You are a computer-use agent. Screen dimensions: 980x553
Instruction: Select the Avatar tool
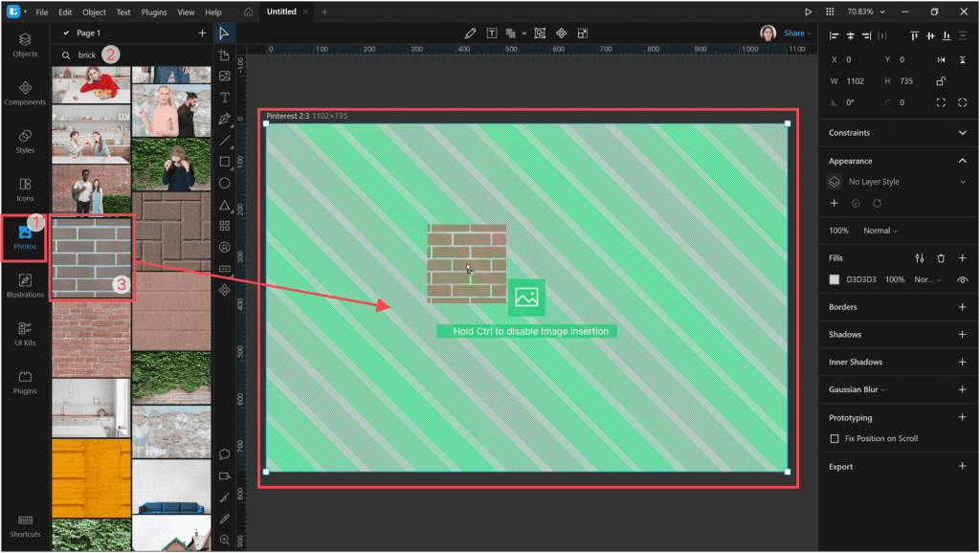click(224, 248)
